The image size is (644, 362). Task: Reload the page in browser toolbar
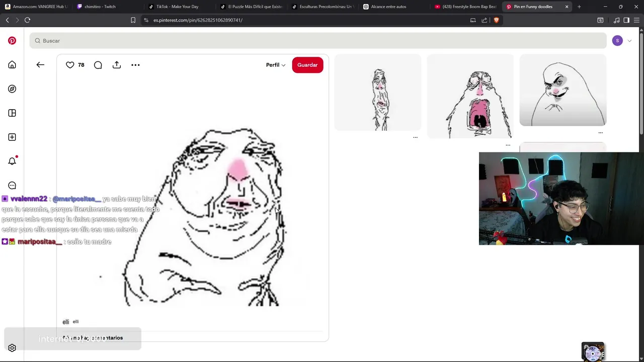[27, 20]
